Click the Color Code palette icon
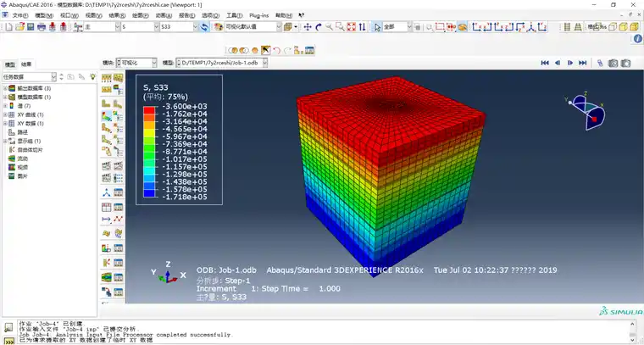Image resolution: width=644 pixels, height=345 pixels. click(x=218, y=27)
